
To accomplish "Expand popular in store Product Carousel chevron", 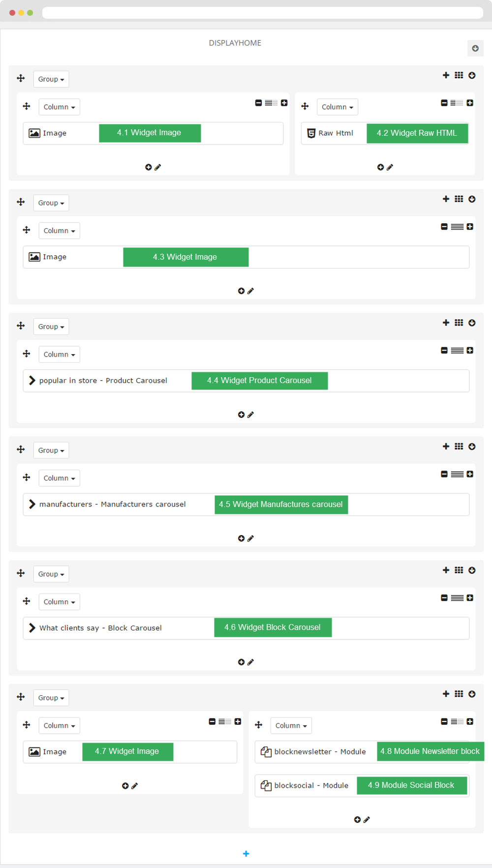I will coord(32,381).
